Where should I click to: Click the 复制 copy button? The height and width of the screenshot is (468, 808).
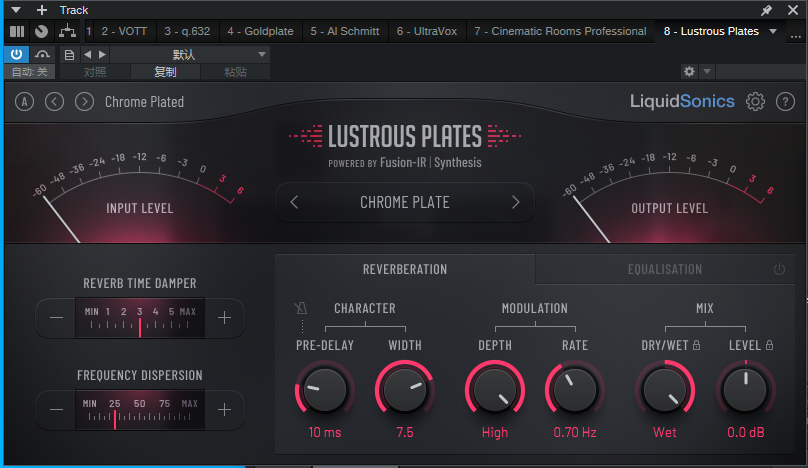tap(165, 72)
